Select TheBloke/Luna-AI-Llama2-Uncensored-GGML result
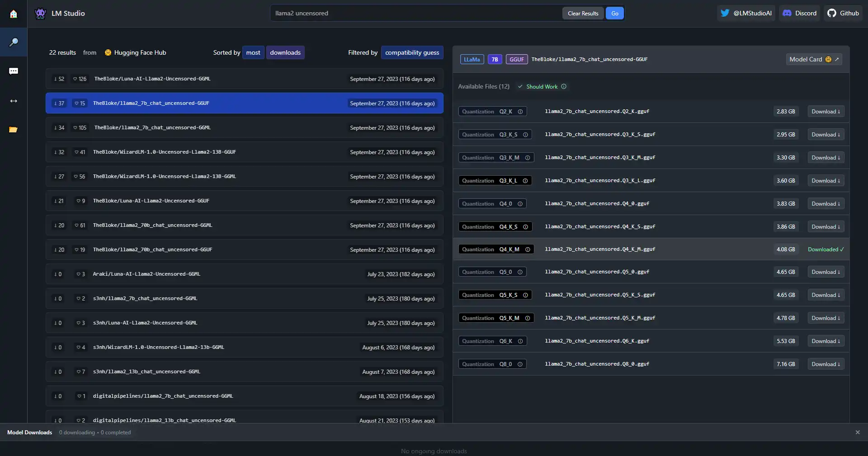The height and width of the screenshot is (456, 868). (244, 79)
